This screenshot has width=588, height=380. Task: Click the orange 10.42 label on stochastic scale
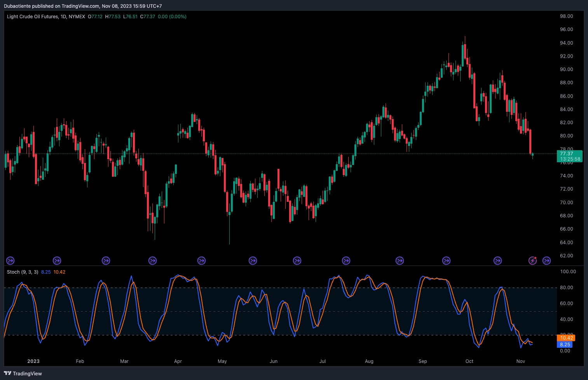pos(567,338)
